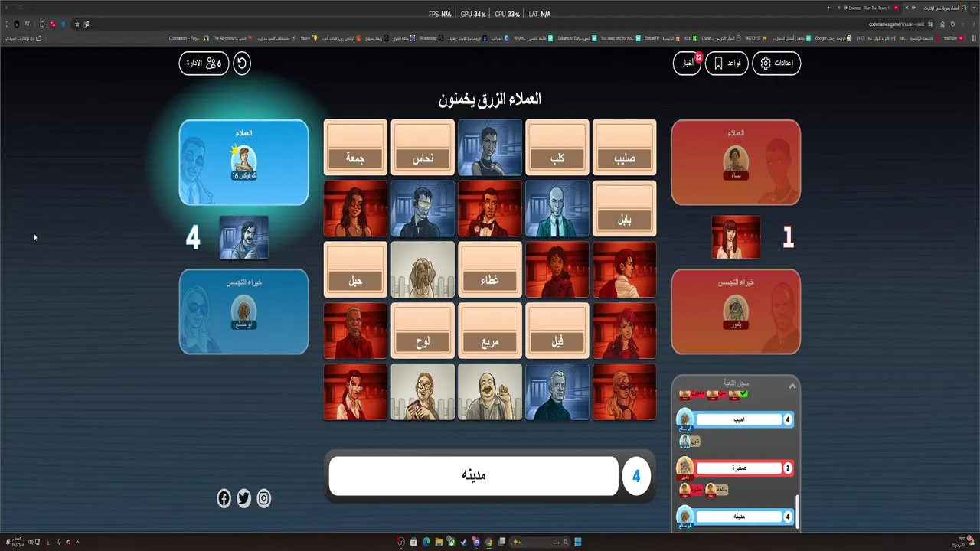Click the log entry مدينه
The height and width of the screenshot is (551, 980).
[x=738, y=517]
